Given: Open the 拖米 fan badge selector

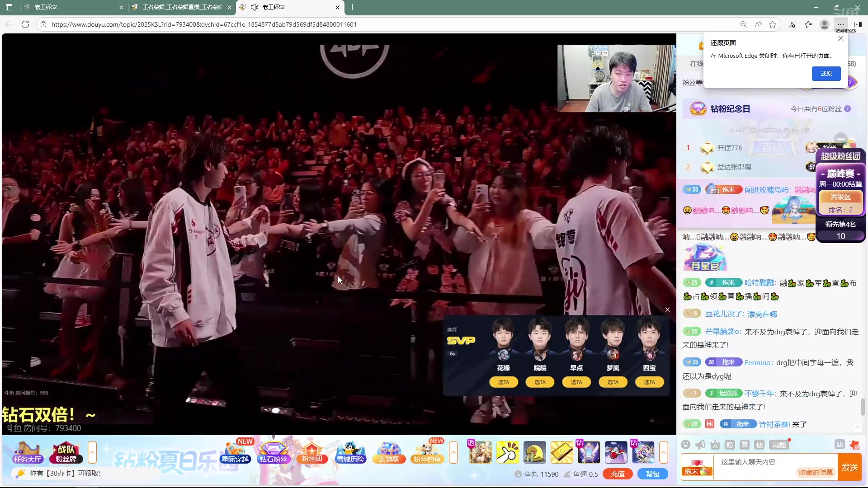Looking at the screenshot, I should point(697,467).
